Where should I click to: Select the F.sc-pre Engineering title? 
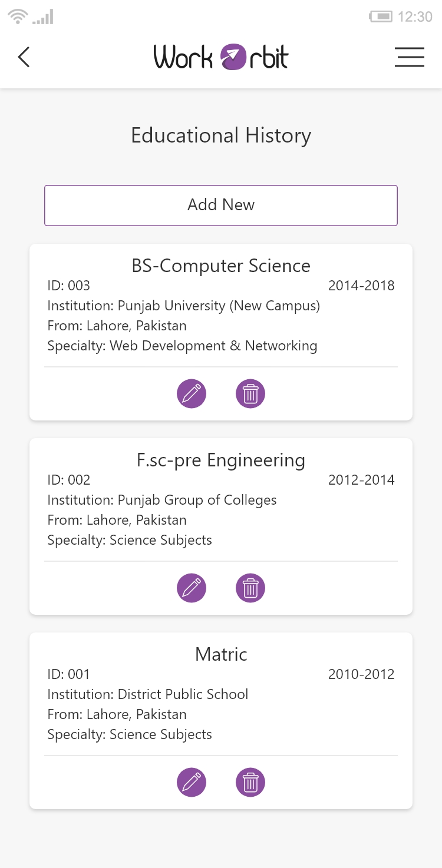pyautogui.click(x=221, y=460)
